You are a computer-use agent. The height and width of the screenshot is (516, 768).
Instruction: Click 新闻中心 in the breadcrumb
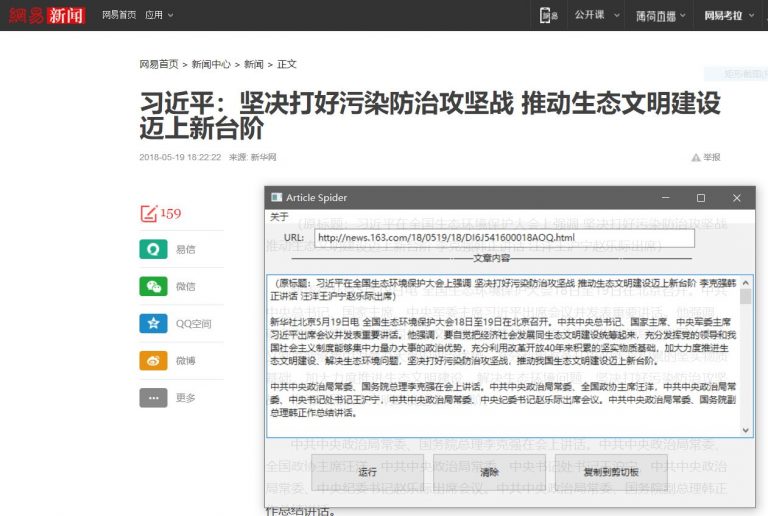coord(211,64)
